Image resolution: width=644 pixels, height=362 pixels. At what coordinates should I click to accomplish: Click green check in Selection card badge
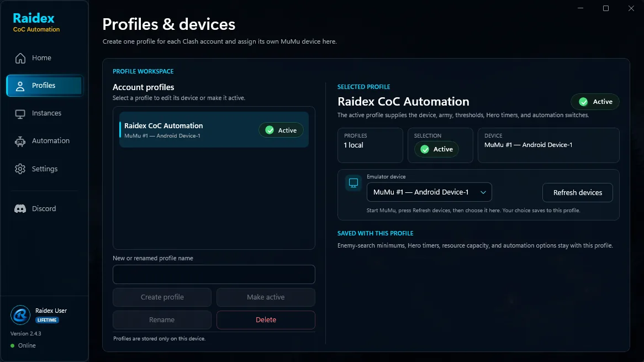click(425, 149)
